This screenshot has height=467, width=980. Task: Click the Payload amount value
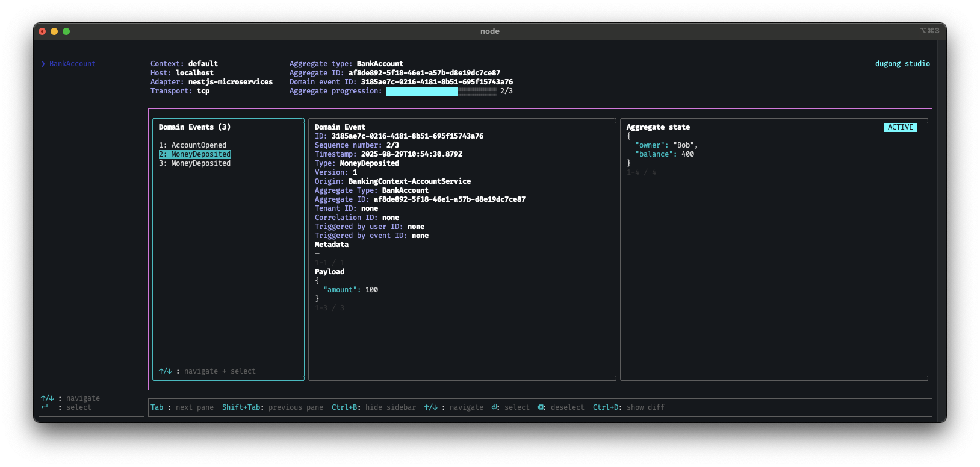(371, 290)
